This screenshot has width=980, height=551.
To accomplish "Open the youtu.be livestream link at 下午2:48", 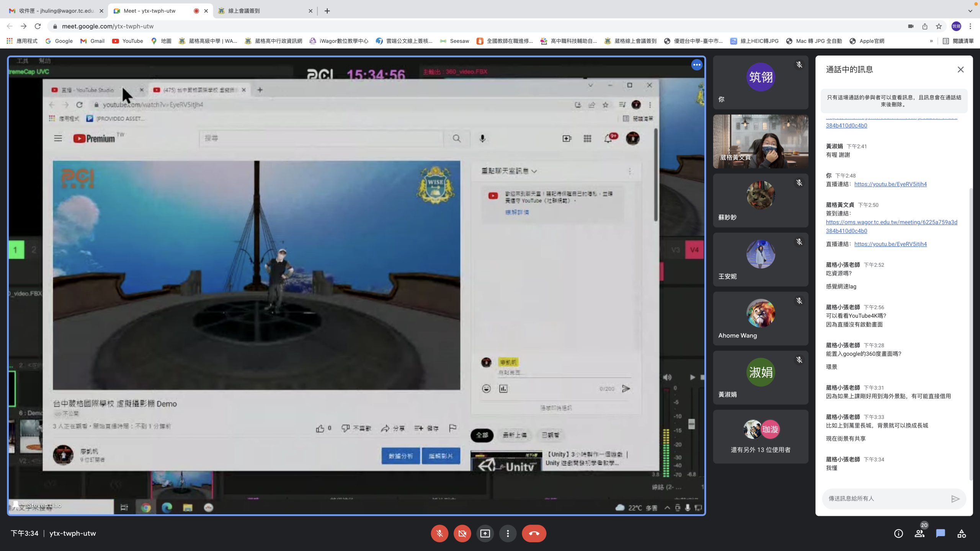I will click(x=890, y=184).
